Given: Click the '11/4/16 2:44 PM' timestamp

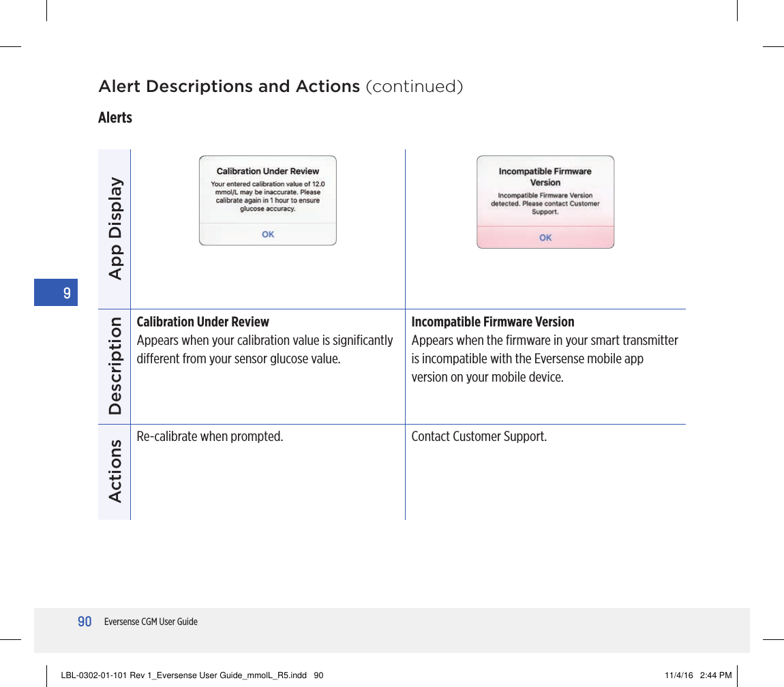Looking at the screenshot, I should tap(698, 675).
